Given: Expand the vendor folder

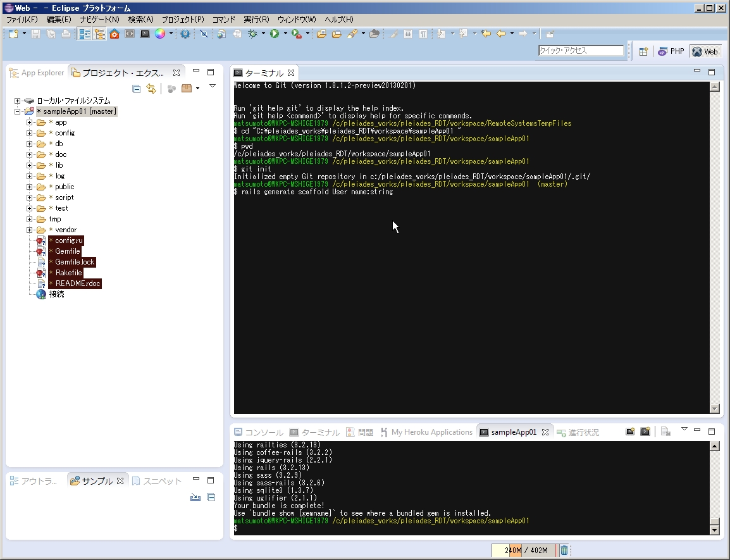Looking at the screenshot, I should tap(29, 230).
